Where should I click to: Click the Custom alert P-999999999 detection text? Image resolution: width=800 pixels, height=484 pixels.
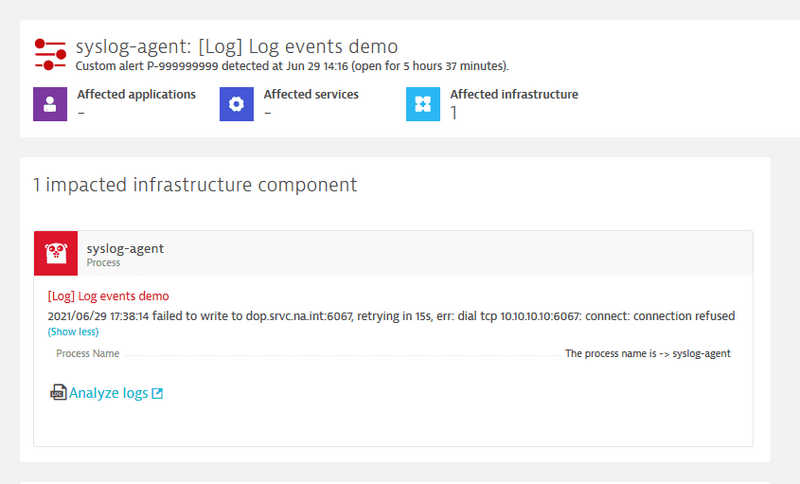(x=292, y=66)
